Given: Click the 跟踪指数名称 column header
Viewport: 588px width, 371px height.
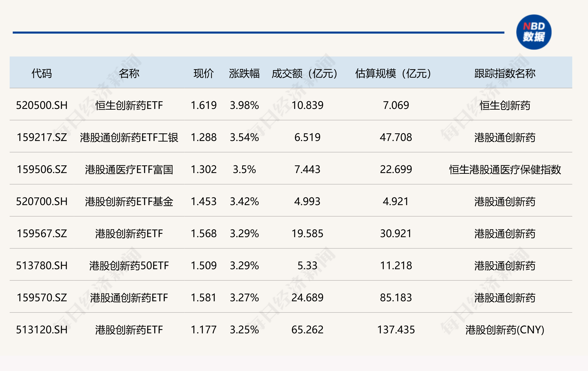Looking at the screenshot, I should (x=505, y=73).
